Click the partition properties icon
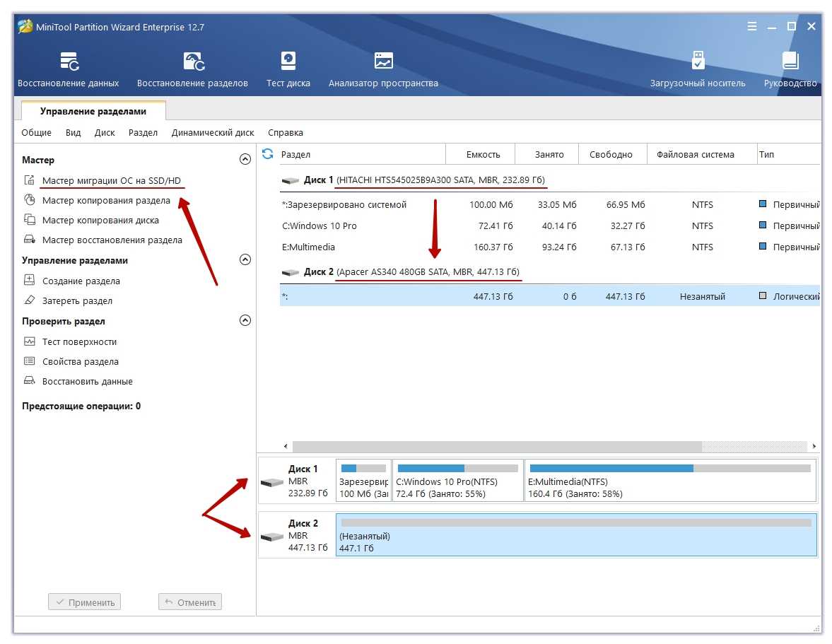The image size is (832, 644). [x=30, y=361]
